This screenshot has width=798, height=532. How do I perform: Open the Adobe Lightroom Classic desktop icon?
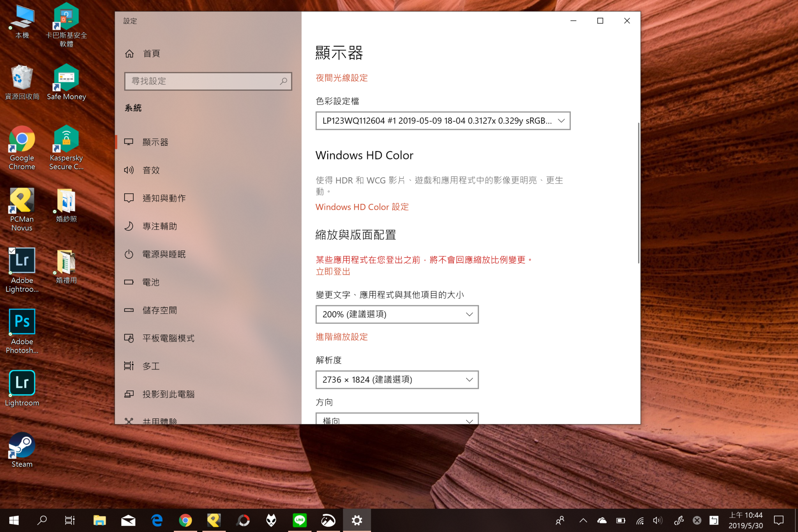[22, 270]
